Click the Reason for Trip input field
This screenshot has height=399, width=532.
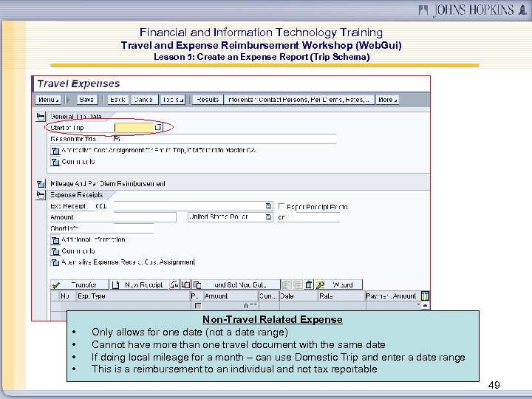pyautogui.click(x=225, y=139)
